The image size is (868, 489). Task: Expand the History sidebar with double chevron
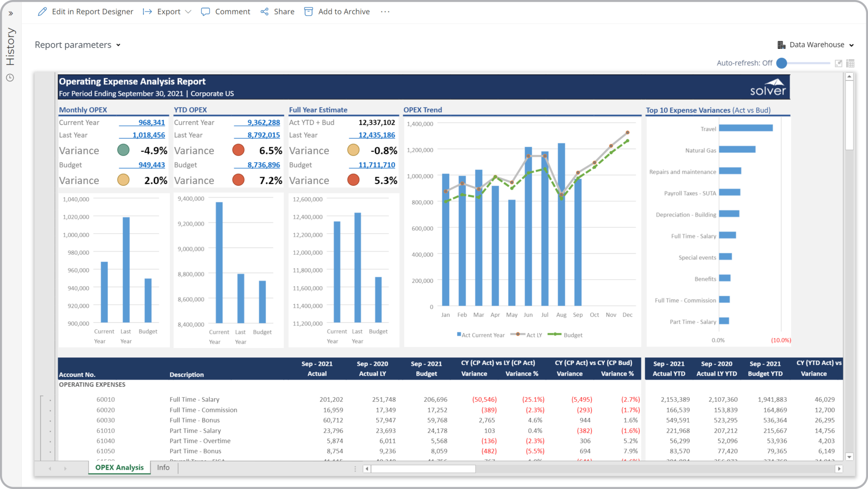(11, 14)
